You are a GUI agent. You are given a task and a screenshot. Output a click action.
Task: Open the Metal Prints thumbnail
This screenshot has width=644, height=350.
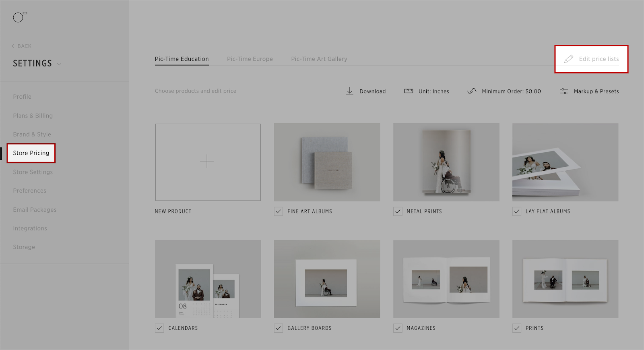(446, 162)
